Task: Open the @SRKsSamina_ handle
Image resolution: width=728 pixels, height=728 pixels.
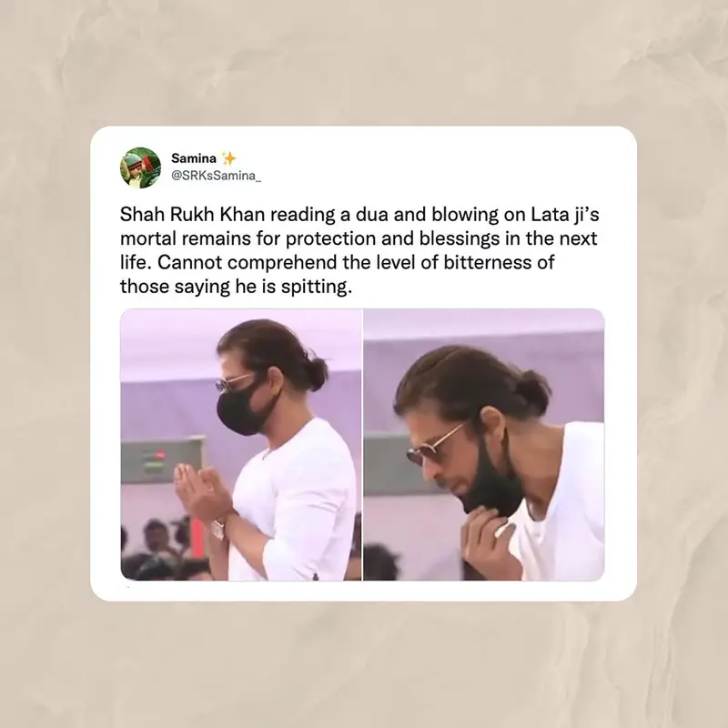Action: (x=217, y=176)
